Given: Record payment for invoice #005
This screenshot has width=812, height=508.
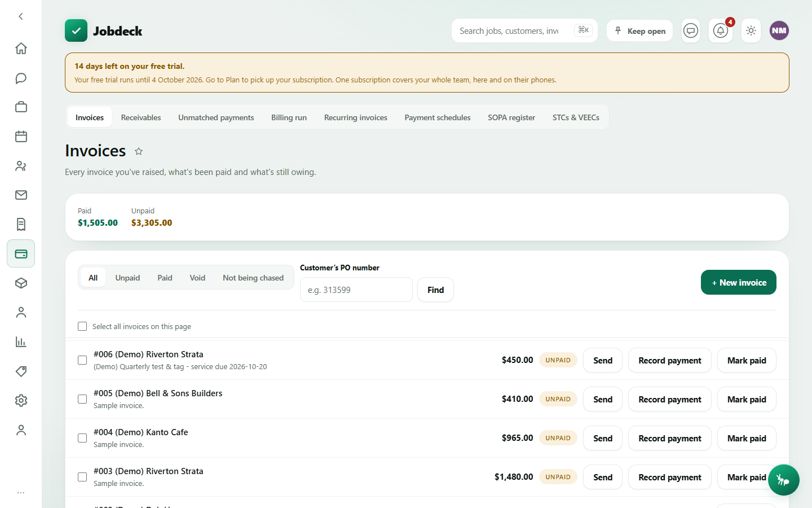Looking at the screenshot, I should pos(670,399).
